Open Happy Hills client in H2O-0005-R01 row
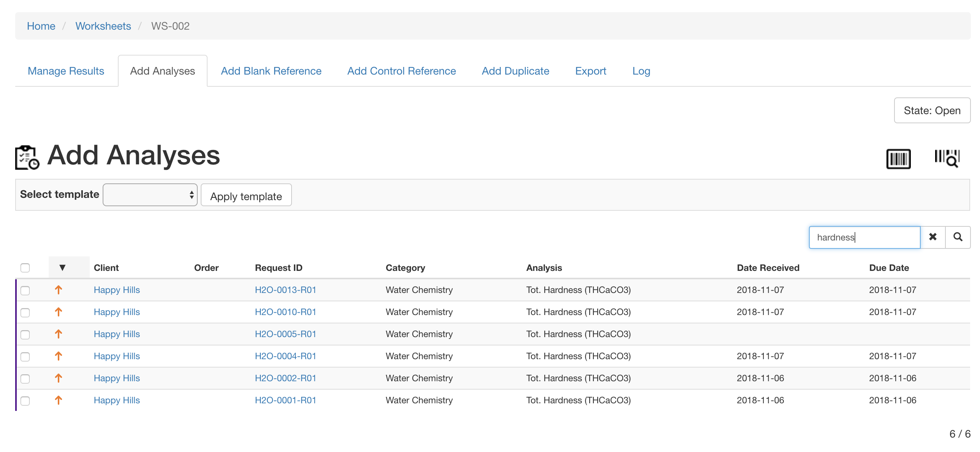The image size is (980, 452). click(117, 334)
